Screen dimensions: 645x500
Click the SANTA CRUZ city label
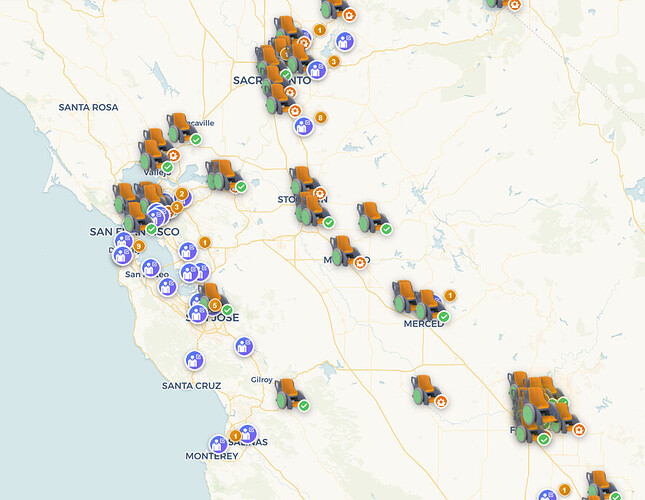(x=191, y=386)
